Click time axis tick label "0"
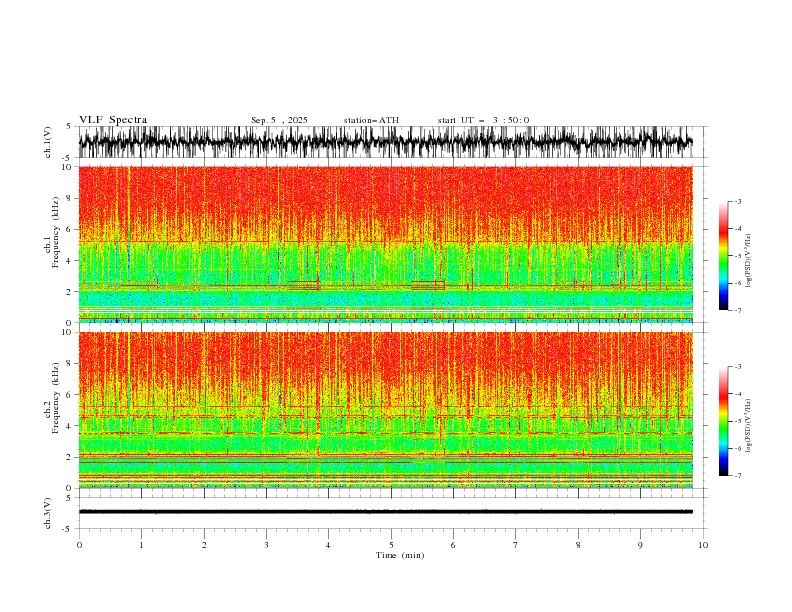This screenshot has width=792, height=612. pos(79,545)
